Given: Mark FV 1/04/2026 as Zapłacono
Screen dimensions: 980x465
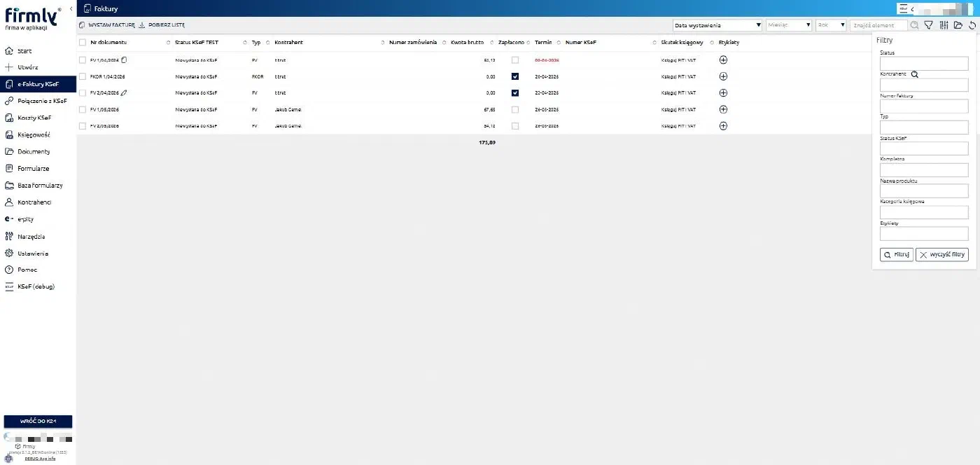Looking at the screenshot, I should pos(515,60).
